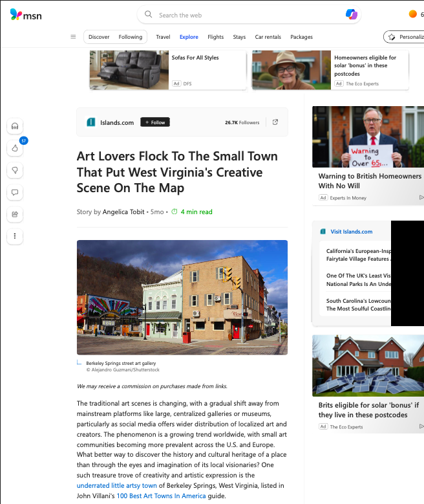Click the share article icon
Image resolution: width=424 pixels, height=504 pixels.
pos(15,214)
